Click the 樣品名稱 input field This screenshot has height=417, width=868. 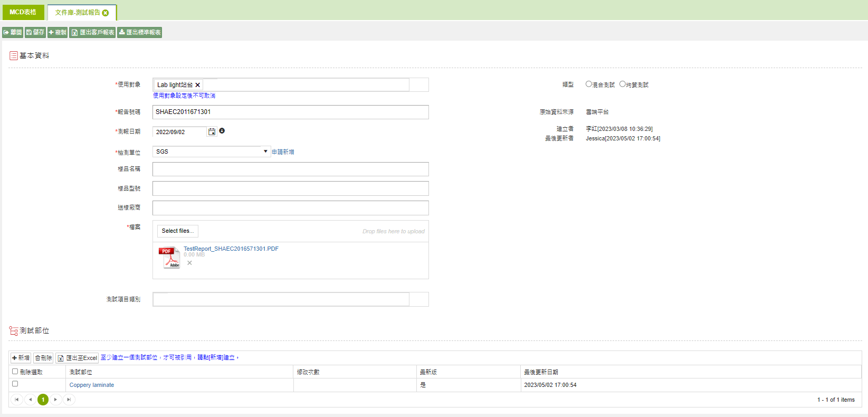(291, 169)
